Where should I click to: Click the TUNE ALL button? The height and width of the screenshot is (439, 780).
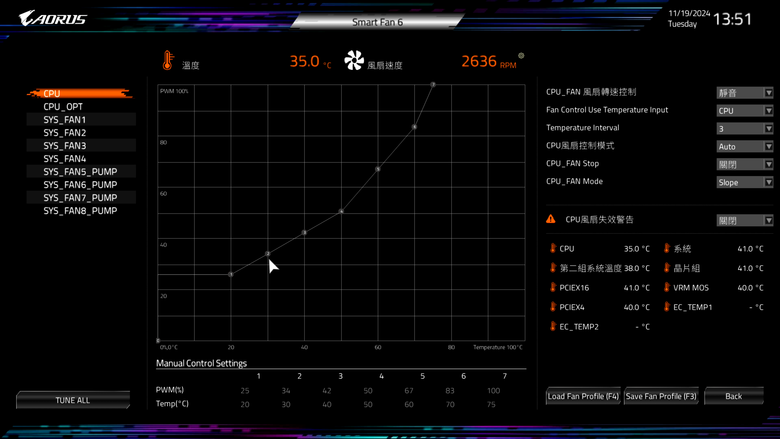click(x=73, y=400)
